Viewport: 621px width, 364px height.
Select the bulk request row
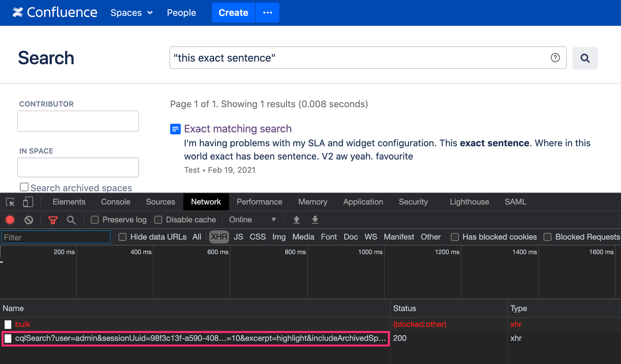click(310, 324)
